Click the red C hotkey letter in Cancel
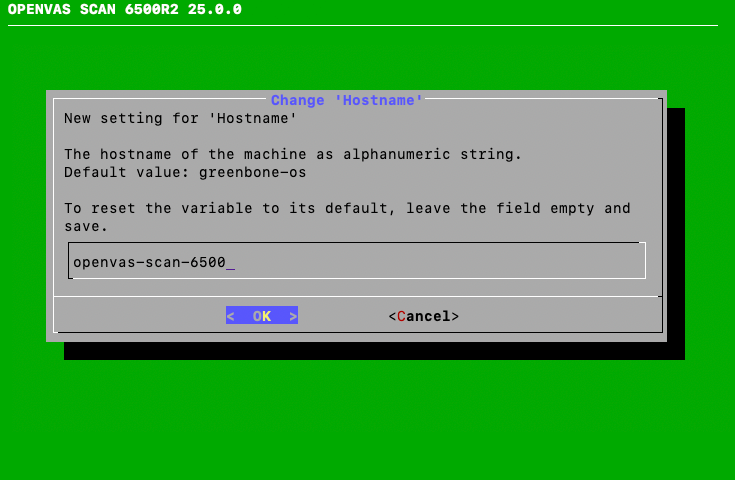The width and height of the screenshot is (735, 480). tap(401, 316)
